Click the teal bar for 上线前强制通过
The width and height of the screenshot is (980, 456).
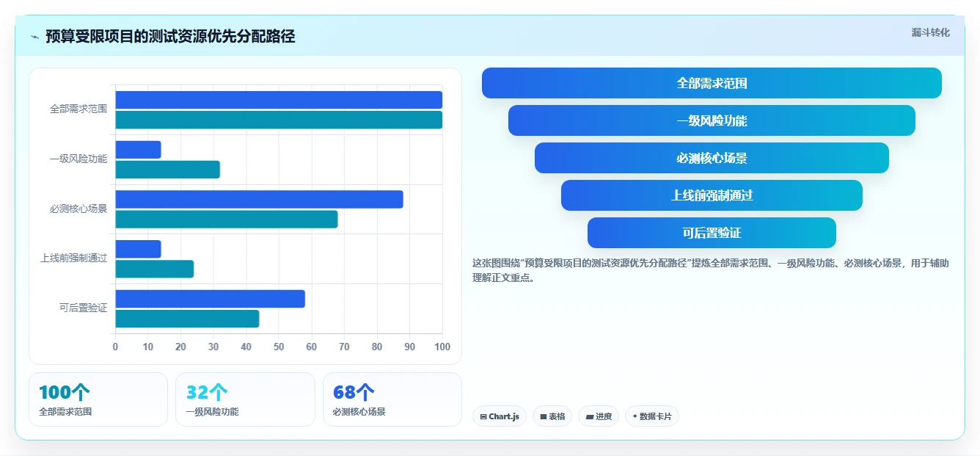154,269
